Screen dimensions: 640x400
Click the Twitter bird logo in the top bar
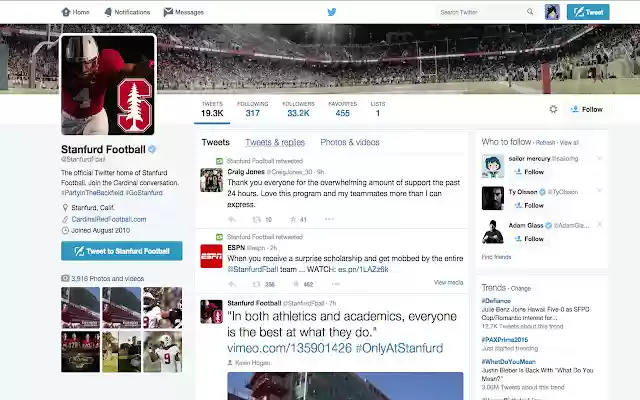pos(332,12)
